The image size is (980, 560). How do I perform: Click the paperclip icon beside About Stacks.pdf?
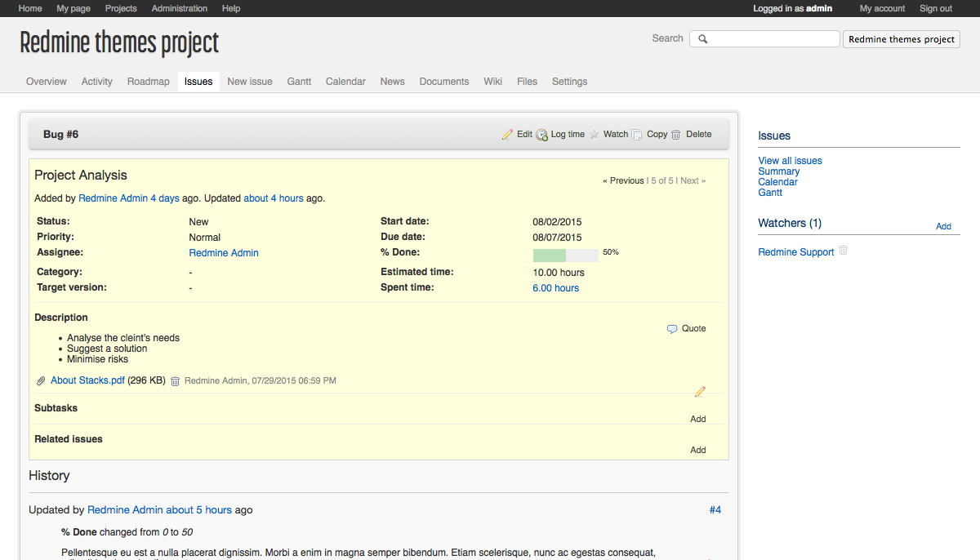pyautogui.click(x=41, y=381)
